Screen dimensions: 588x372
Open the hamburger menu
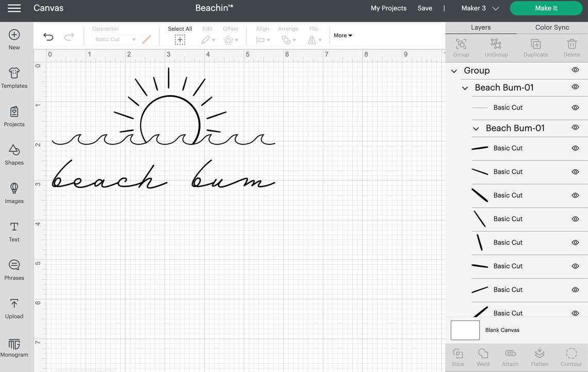pos(14,8)
